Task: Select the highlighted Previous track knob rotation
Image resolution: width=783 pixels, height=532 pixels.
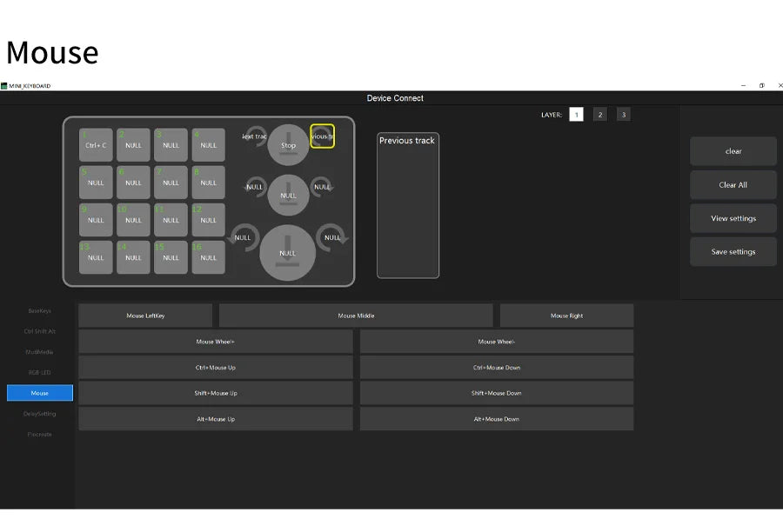Action: (322, 136)
